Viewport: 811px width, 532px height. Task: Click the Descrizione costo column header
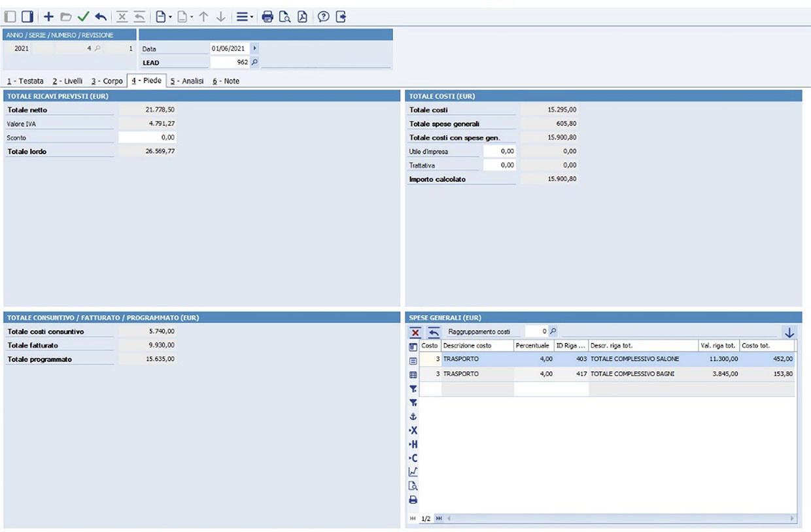click(x=477, y=345)
